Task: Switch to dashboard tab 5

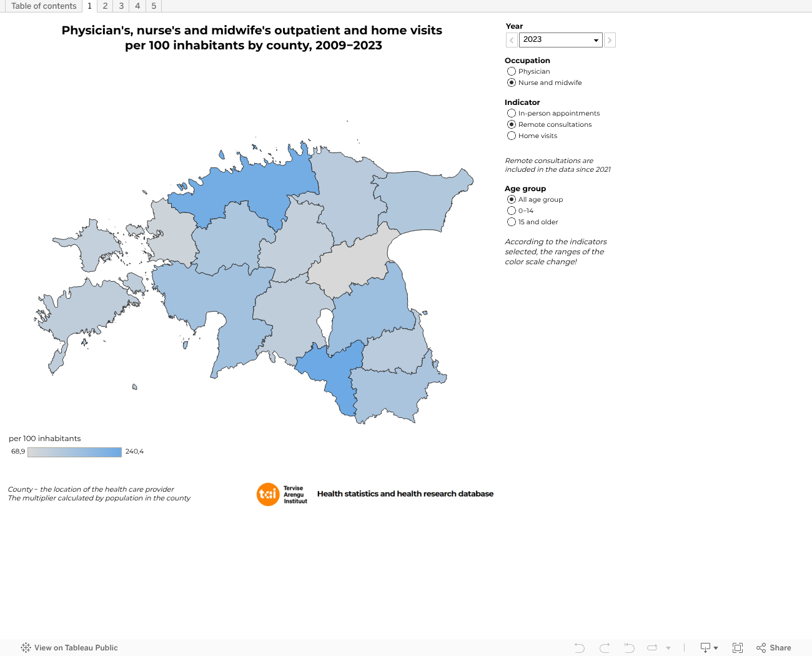Action: 154,6
